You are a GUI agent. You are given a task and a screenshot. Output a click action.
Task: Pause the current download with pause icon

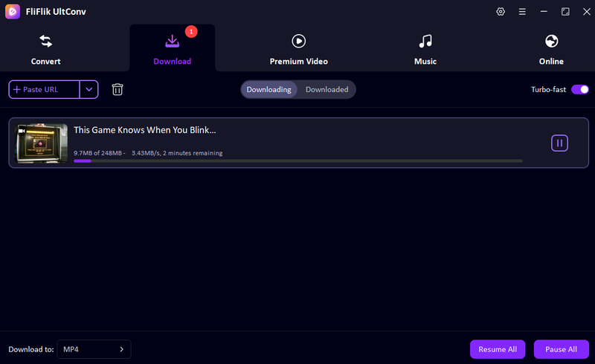point(559,143)
